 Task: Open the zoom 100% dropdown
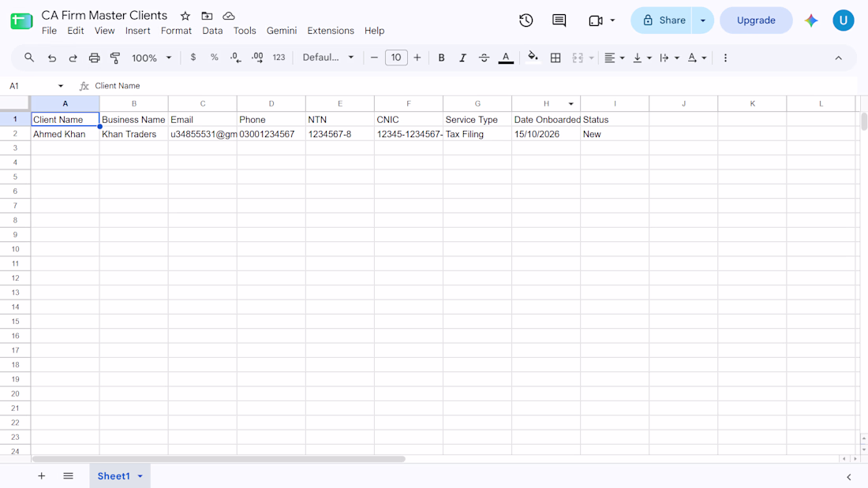[x=152, y=58]
